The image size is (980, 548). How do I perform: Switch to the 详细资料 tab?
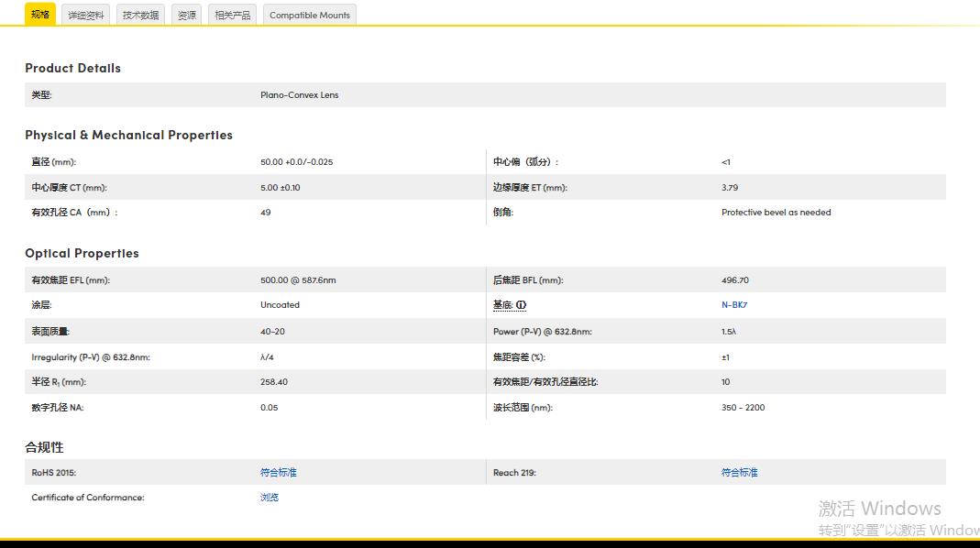pyautogui.click(x=86, y=15)
